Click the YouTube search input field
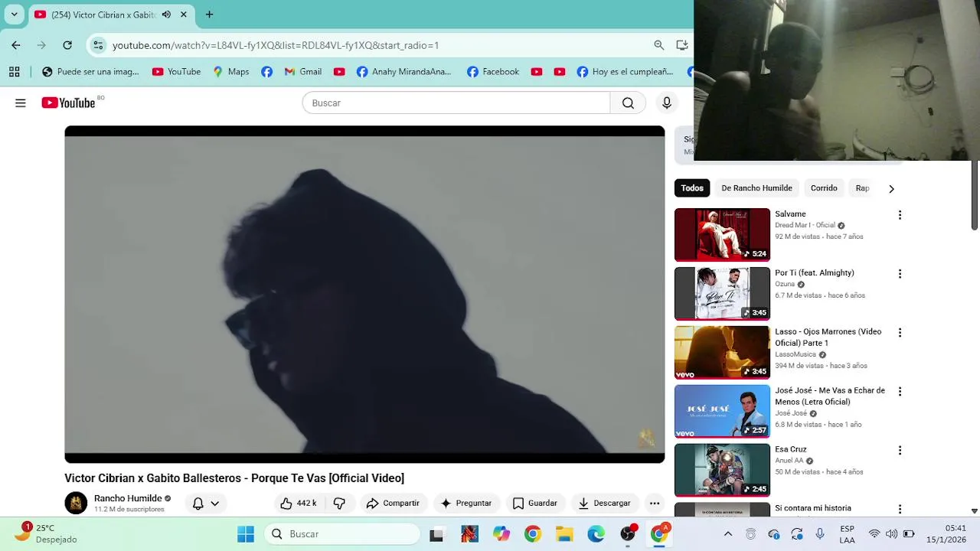 click(456, 103)
